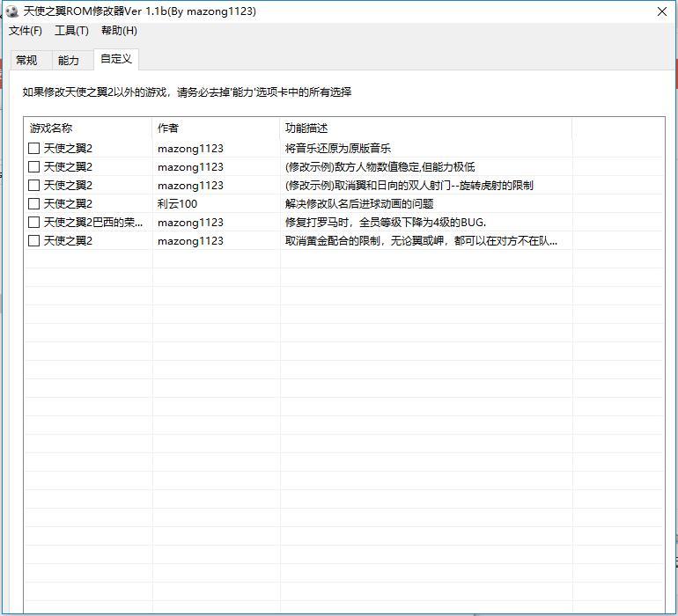Check the 将音乐还原为原版音乐 row checkbox
678x616 pixels.
[33, 148]
